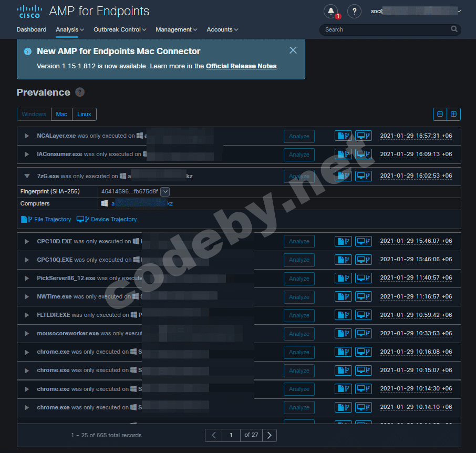This screenshot has height=453, width=476.
Task: Expand the FLTLDR.EXE row
Action: click(x=27, y=315)
